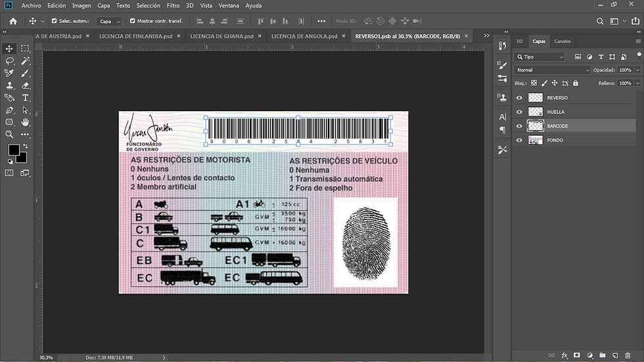Create a new layer group

(603, 355)
